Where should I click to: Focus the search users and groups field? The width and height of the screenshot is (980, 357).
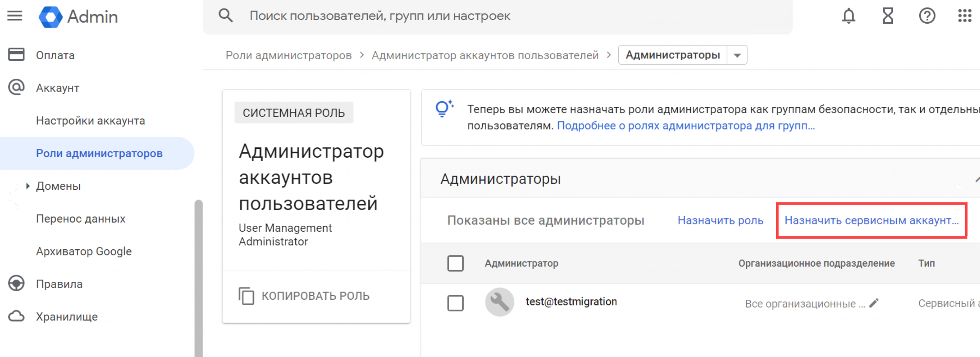(x=497, y=16)
